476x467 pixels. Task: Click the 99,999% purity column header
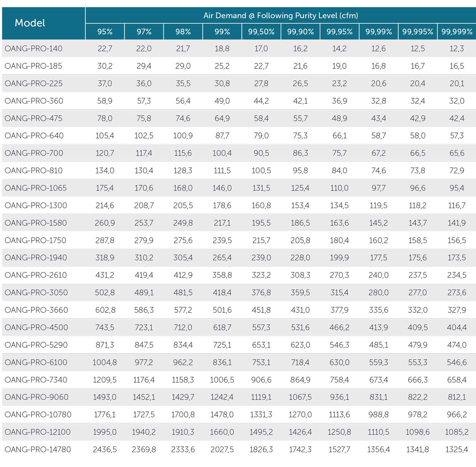pos(457,32)
